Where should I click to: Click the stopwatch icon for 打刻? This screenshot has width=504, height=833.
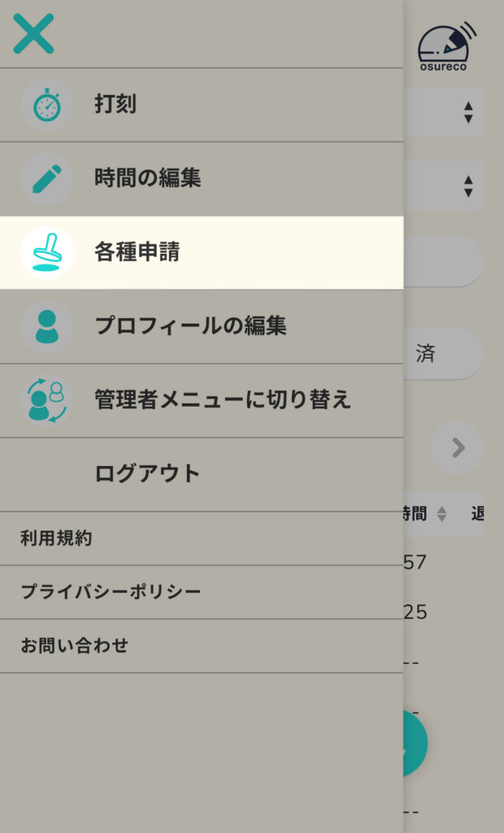46,105
